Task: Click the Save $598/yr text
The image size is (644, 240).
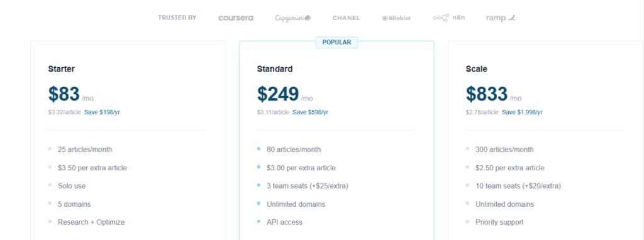Action: click(x=311, y=112)
